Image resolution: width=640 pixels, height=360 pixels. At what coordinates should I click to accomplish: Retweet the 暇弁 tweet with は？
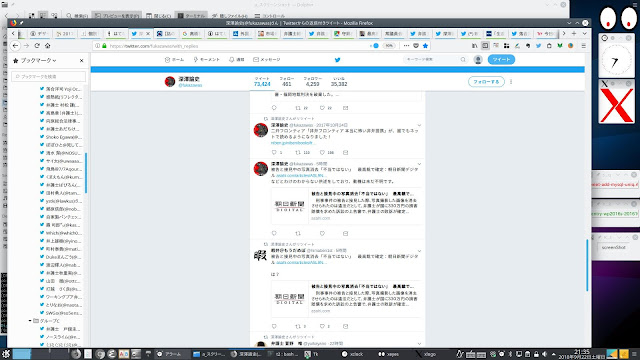click(x=298, y=326)
